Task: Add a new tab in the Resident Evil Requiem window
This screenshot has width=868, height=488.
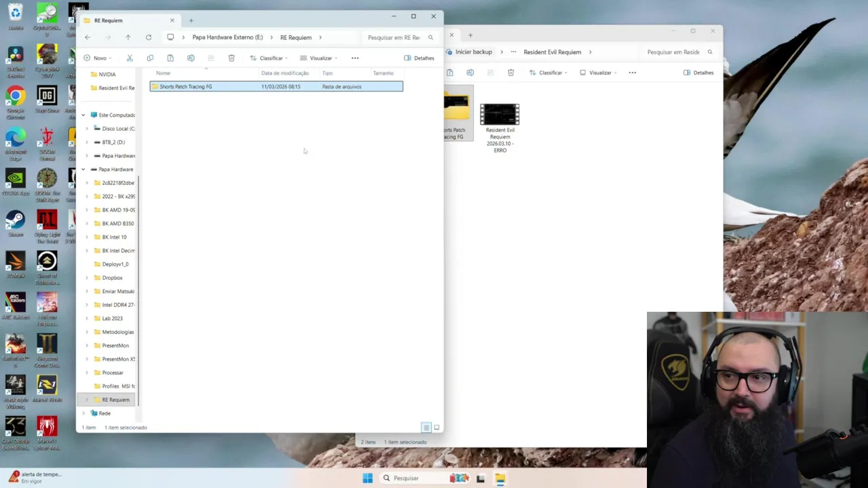Action: click(x=470, y=35)
